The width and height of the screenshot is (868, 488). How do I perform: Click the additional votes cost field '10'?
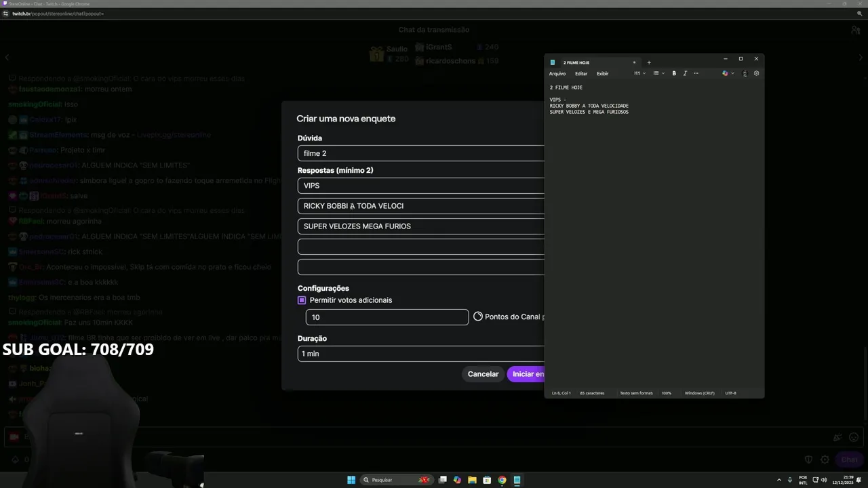(387, 317)
